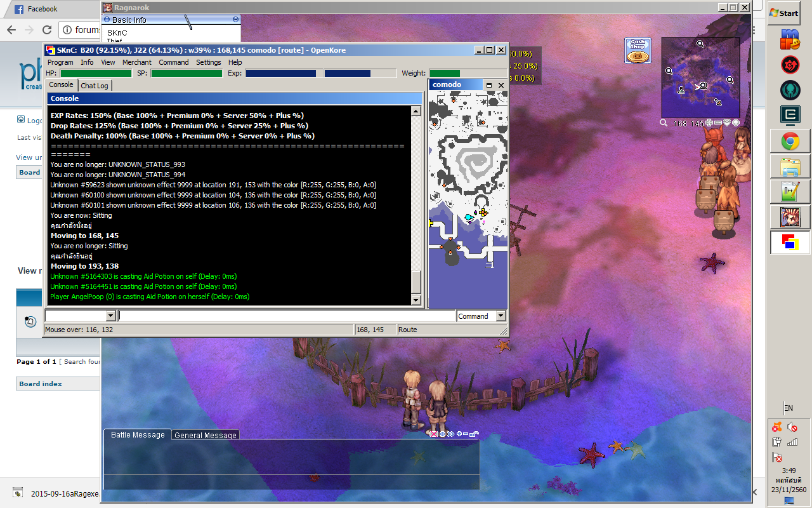Open the command history combo box

tap(110, 316)
